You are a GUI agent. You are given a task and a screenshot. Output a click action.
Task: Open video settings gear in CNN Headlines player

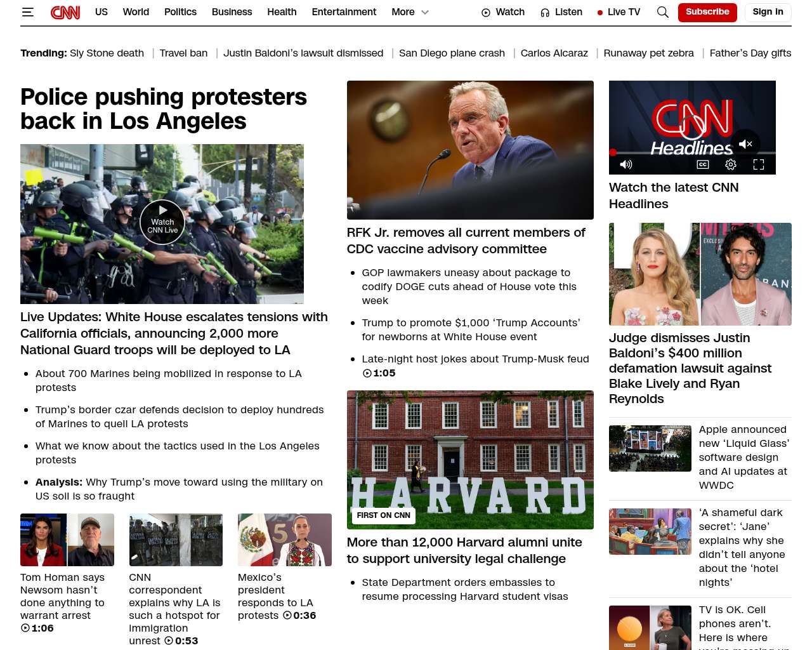pos(730,164)
